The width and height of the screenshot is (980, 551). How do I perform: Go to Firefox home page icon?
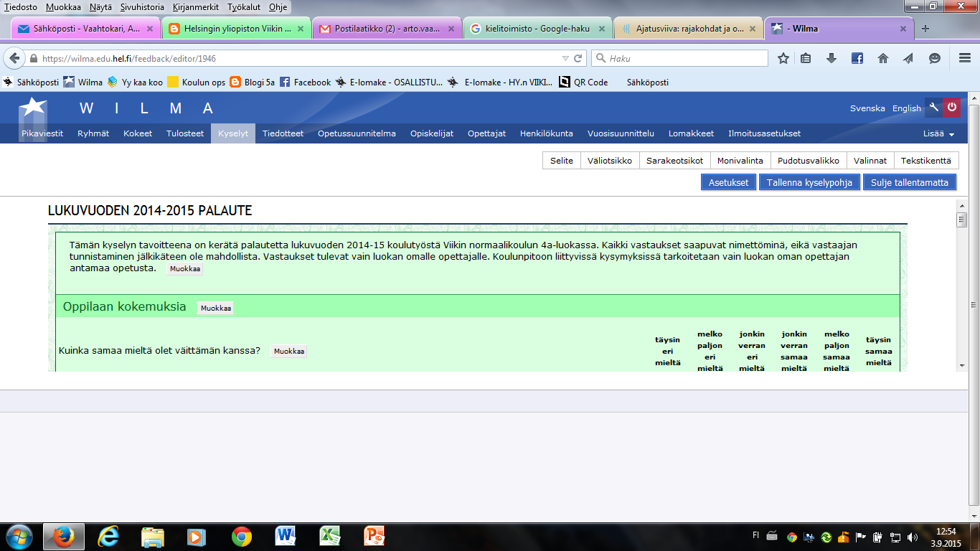pos(883,58)
